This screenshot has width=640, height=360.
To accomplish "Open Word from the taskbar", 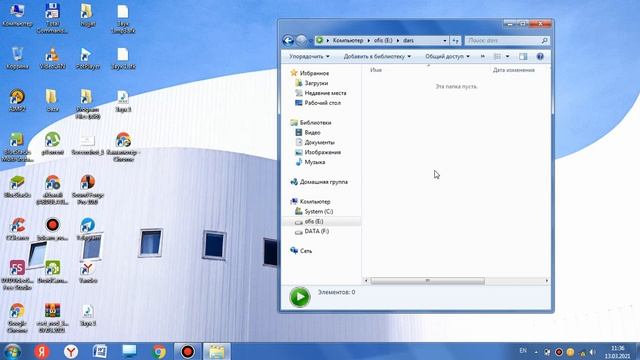I will click(x=100, y=351).
